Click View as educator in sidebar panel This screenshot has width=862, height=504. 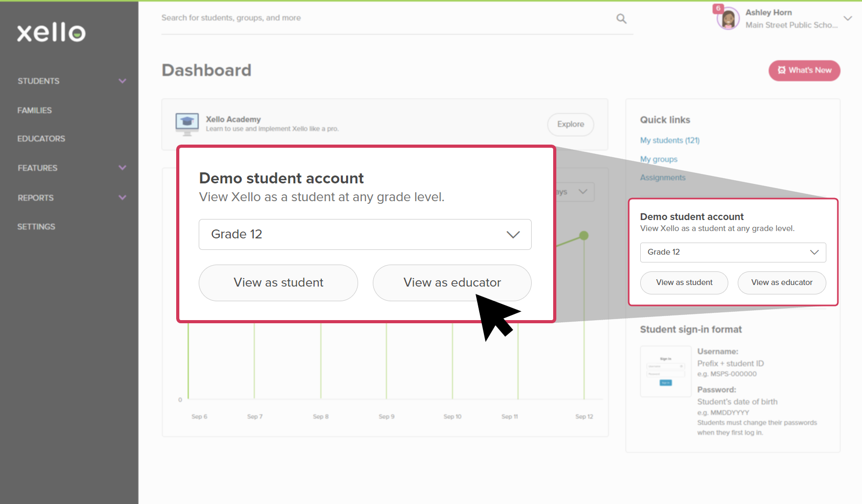[x=782, y=283]
